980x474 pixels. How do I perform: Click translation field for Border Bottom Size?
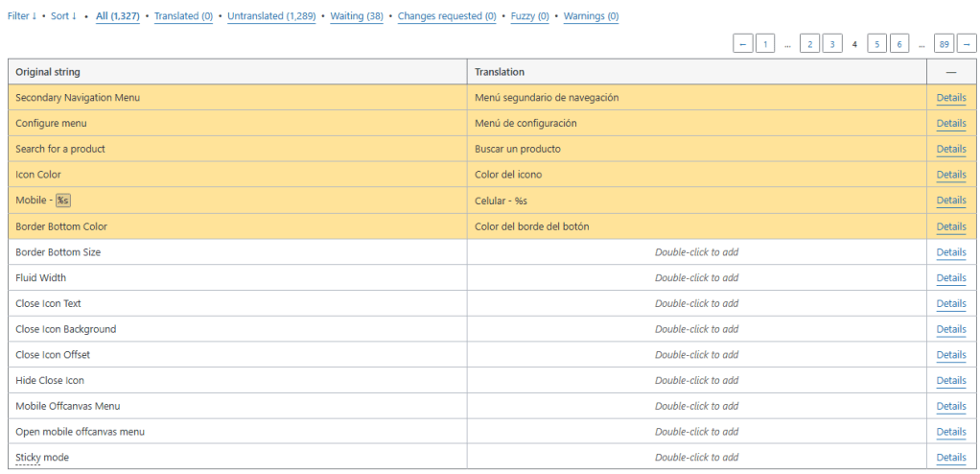coord(696,252)
